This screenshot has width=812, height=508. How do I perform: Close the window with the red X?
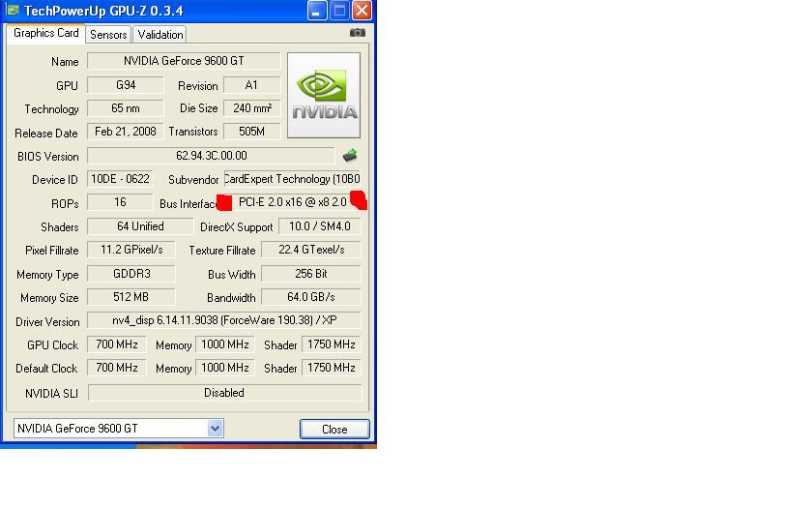pyautogui.click(x=362, y=11)
